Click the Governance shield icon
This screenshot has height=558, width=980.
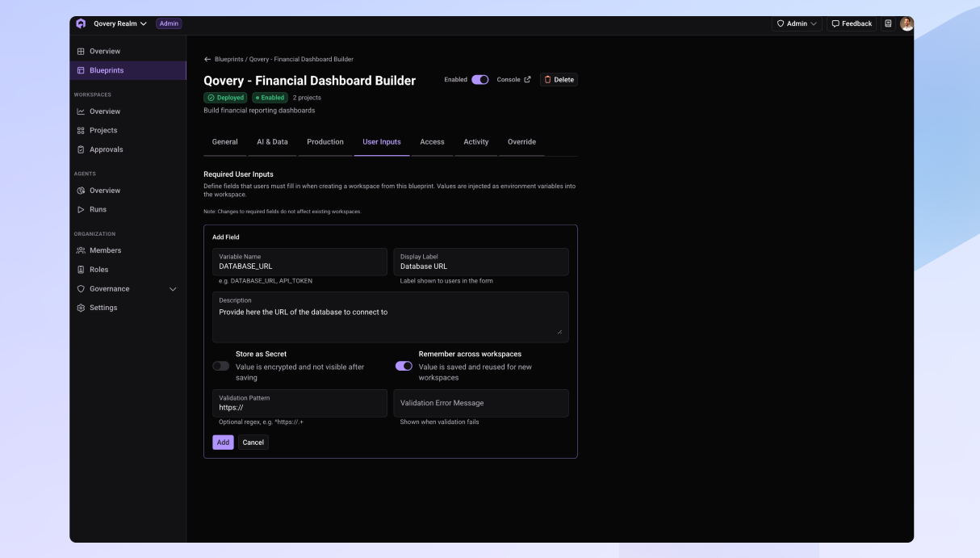point(81,288)
